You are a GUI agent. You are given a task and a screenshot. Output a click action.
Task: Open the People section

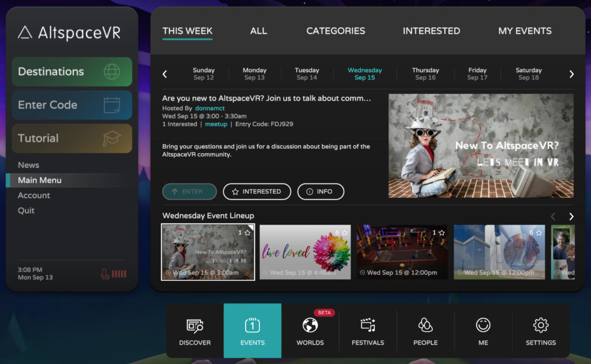[425, 331]
